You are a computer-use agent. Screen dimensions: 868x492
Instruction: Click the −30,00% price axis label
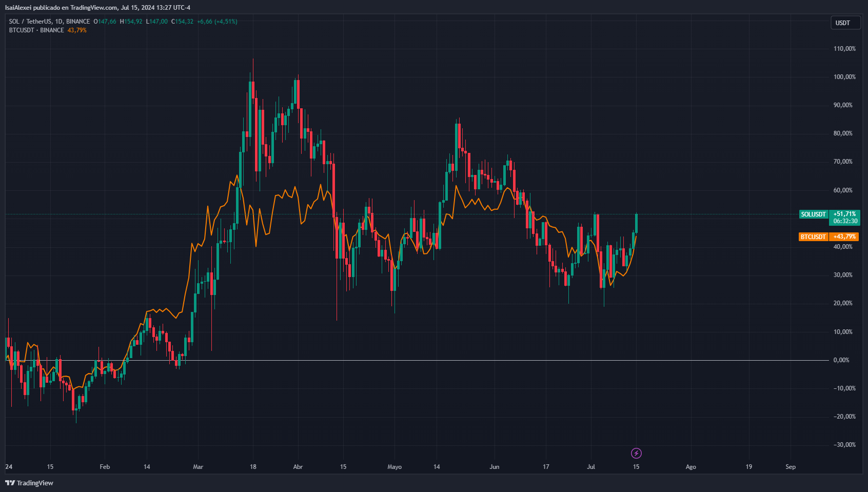click(843, 445)
